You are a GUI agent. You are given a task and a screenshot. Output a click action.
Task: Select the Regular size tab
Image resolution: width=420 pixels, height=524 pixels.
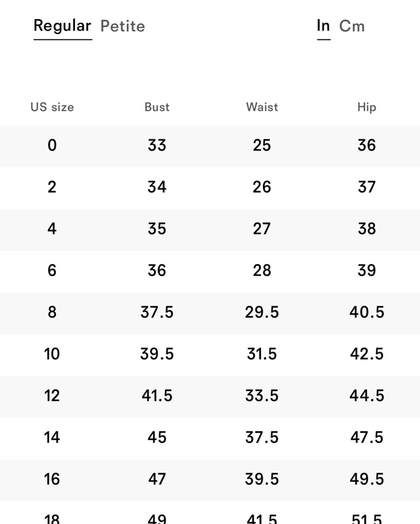click(62, 26)
